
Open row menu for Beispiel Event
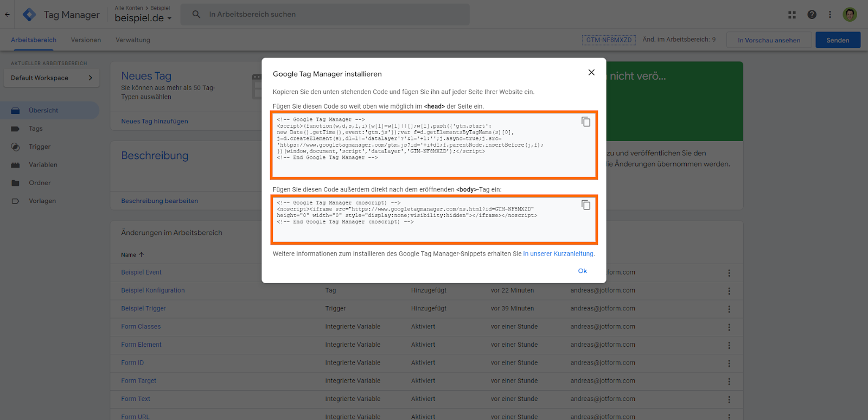pos(729,273)
